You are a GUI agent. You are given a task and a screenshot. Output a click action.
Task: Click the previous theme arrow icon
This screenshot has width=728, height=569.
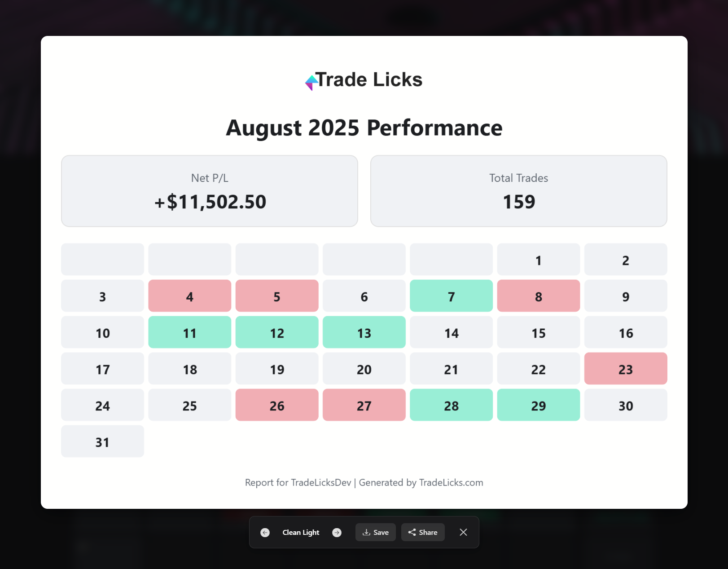tap(265, 532)
